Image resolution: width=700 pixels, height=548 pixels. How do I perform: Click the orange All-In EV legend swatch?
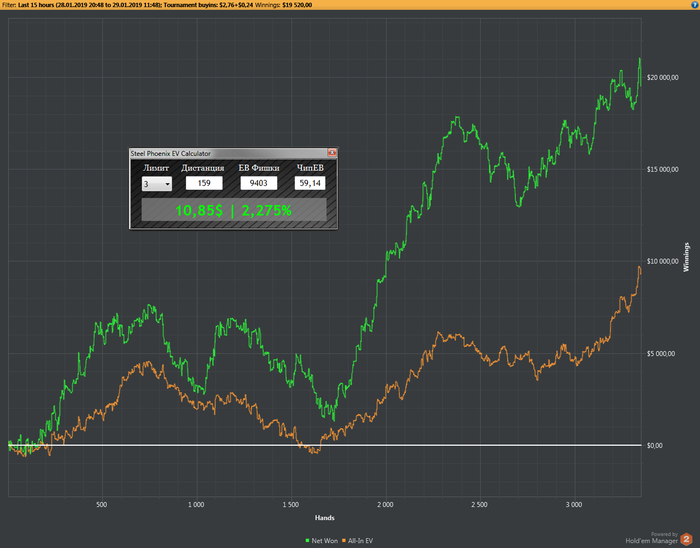click(344, 540)
